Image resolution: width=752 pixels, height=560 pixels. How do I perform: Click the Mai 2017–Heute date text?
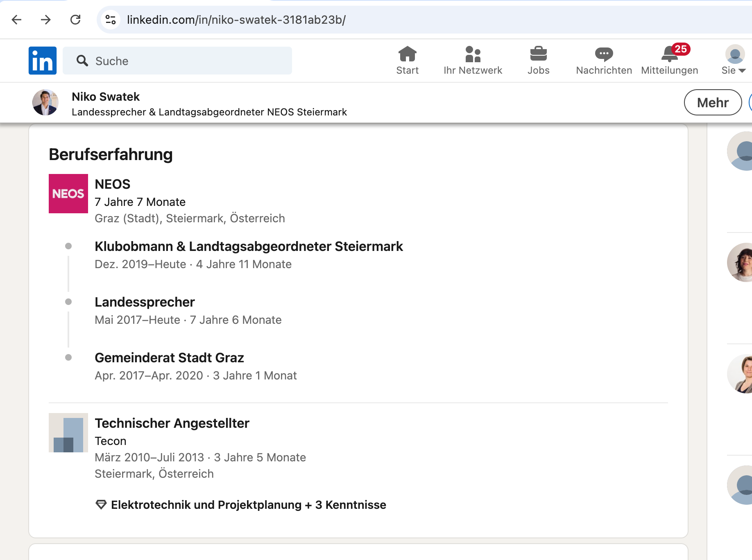(x=137, y=320)
